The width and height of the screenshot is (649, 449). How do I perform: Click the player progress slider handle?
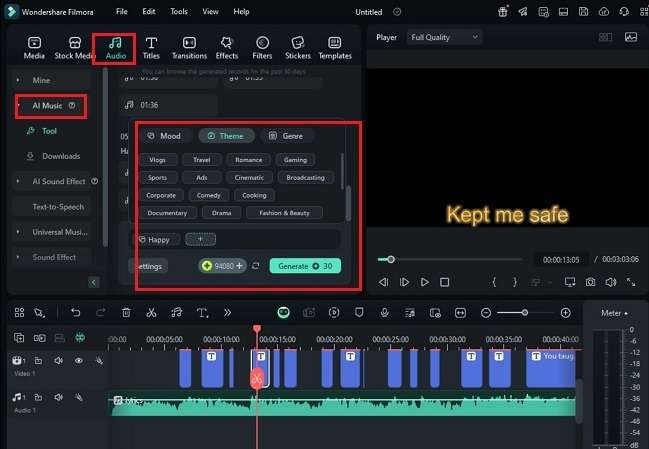click(391, 259)
